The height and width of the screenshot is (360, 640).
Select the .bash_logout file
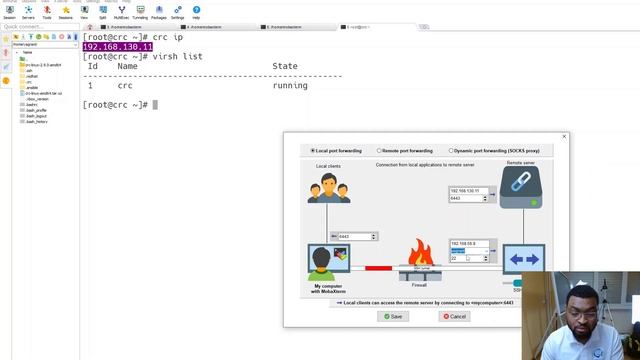tap(33, 116)
